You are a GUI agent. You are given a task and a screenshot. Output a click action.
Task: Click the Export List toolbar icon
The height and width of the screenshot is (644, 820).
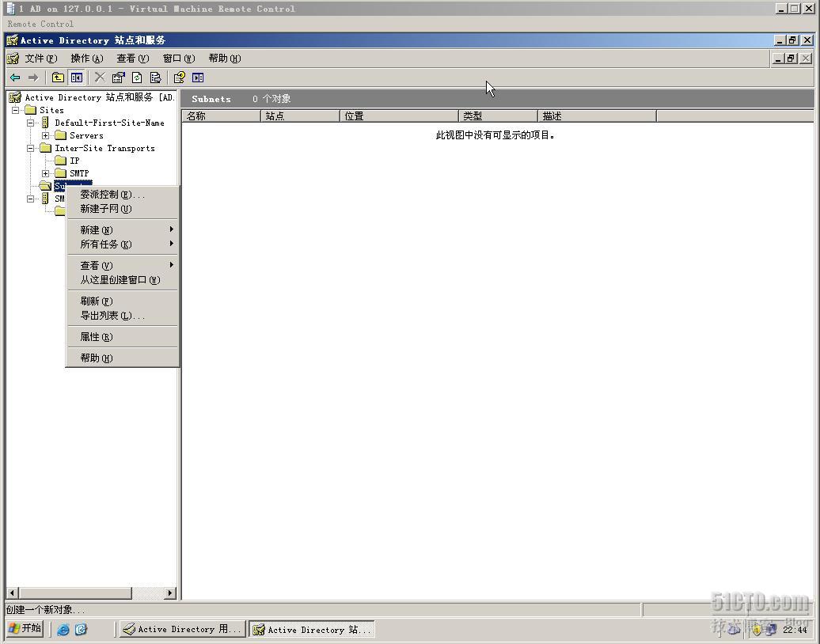tap(155, 78)
